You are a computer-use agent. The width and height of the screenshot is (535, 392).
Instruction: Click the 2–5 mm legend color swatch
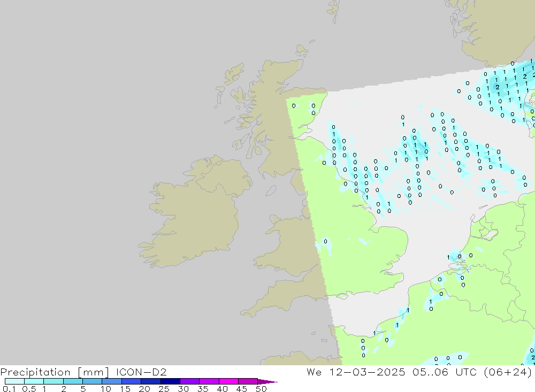click(73, 381)
